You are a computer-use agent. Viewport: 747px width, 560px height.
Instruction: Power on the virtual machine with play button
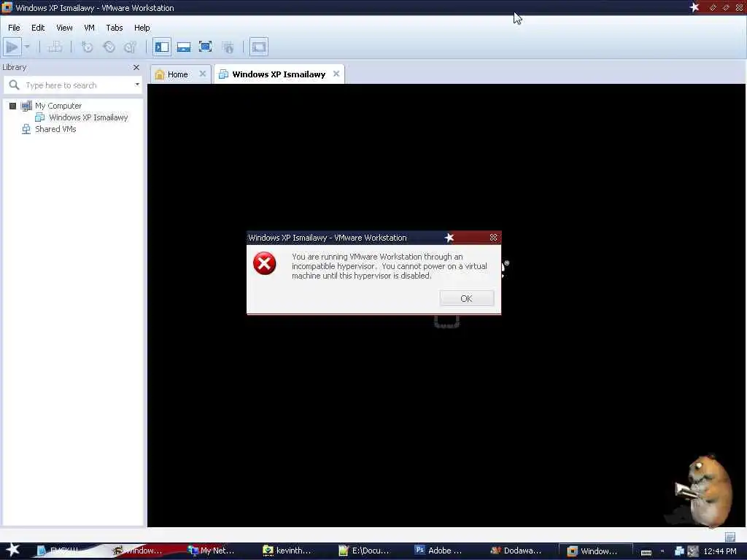click(12, 47)
